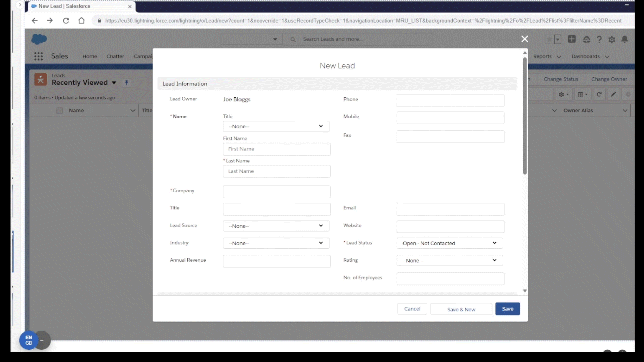
Task: Expand the Industry dropdown
Action: [x=276, y=243]
